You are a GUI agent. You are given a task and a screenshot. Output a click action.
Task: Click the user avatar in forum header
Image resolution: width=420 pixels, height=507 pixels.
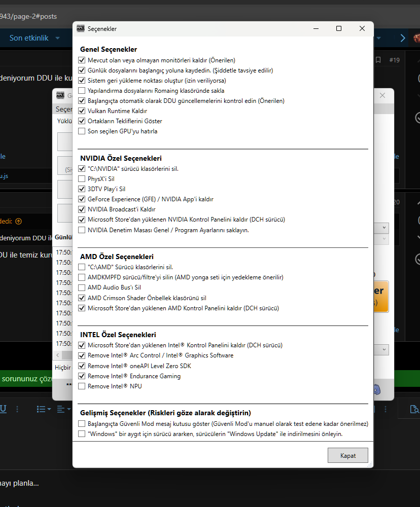pos(417,38)
